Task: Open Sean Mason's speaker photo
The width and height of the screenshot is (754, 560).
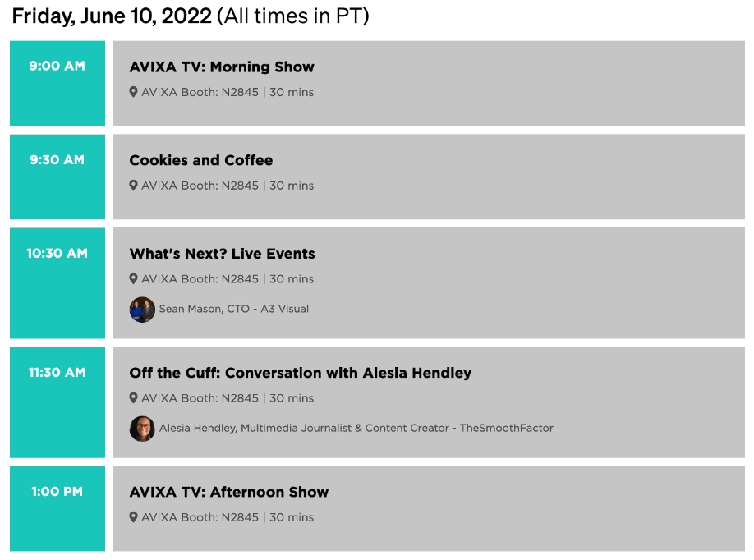Action: click(142, 310)
